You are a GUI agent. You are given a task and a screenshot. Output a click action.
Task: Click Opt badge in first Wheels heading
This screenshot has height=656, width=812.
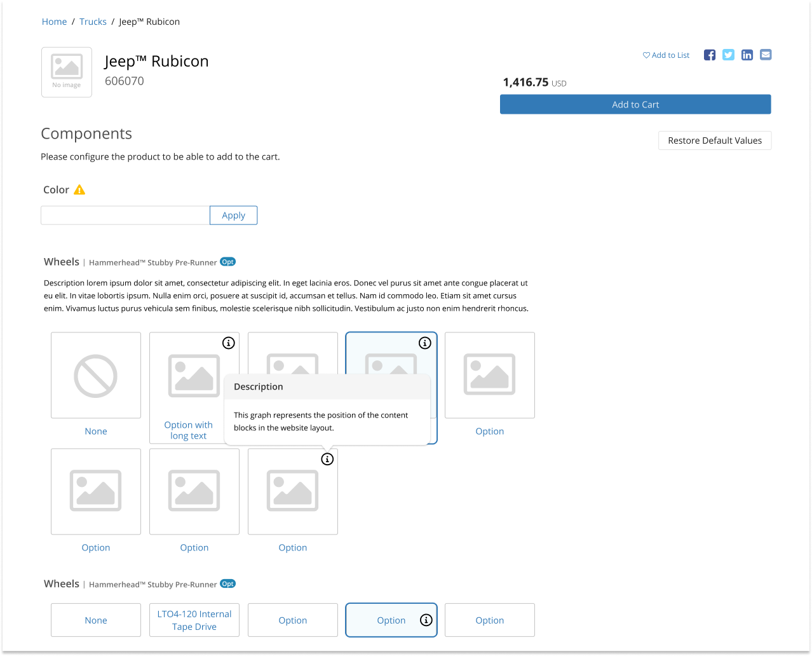227,262
